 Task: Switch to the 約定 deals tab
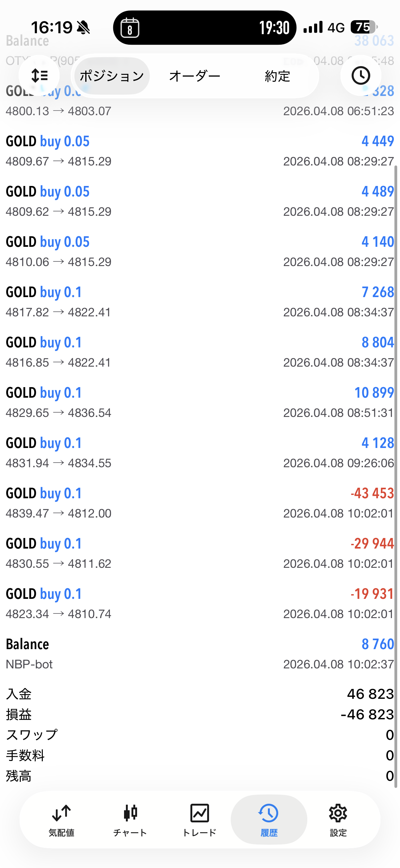[277, 76]
